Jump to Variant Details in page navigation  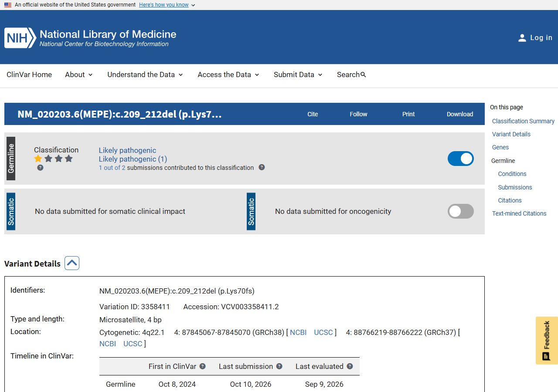point(511,134)
